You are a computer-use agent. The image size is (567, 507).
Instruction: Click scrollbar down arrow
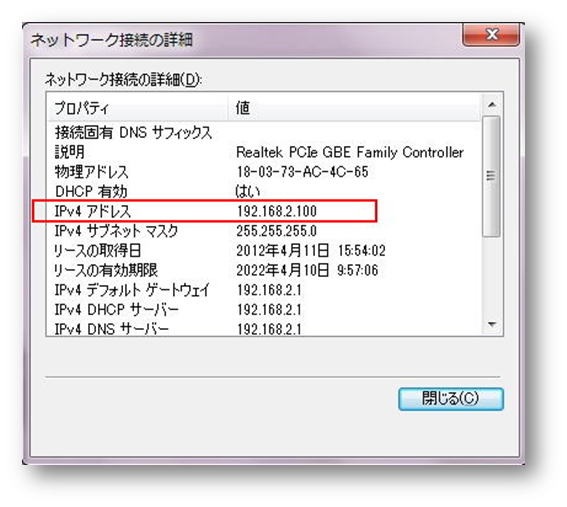[491, 324]
